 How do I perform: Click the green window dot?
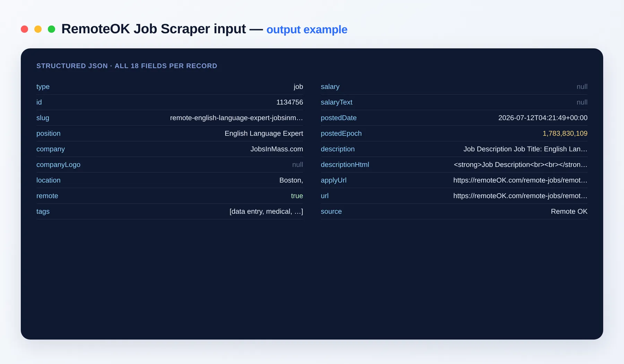(x=51, y=29)
